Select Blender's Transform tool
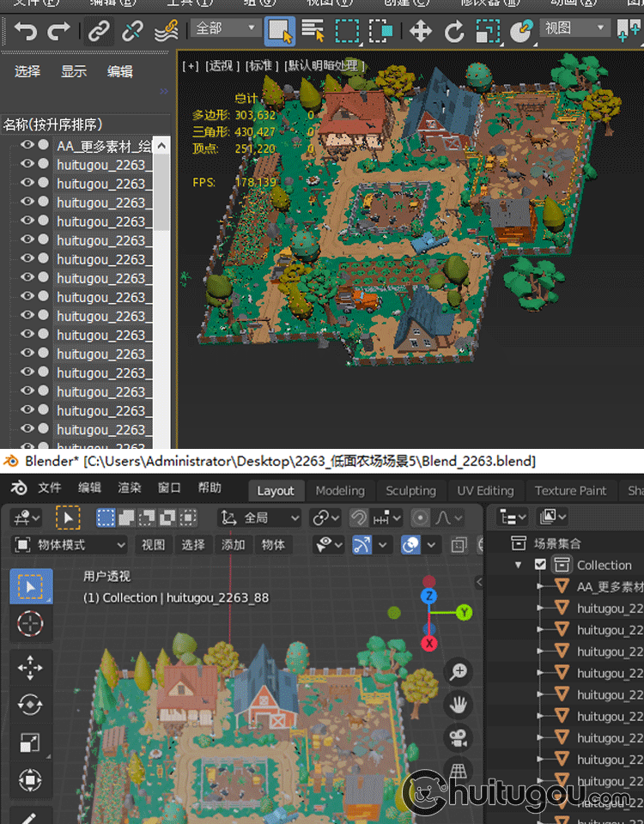 click(x=31, y=780)
